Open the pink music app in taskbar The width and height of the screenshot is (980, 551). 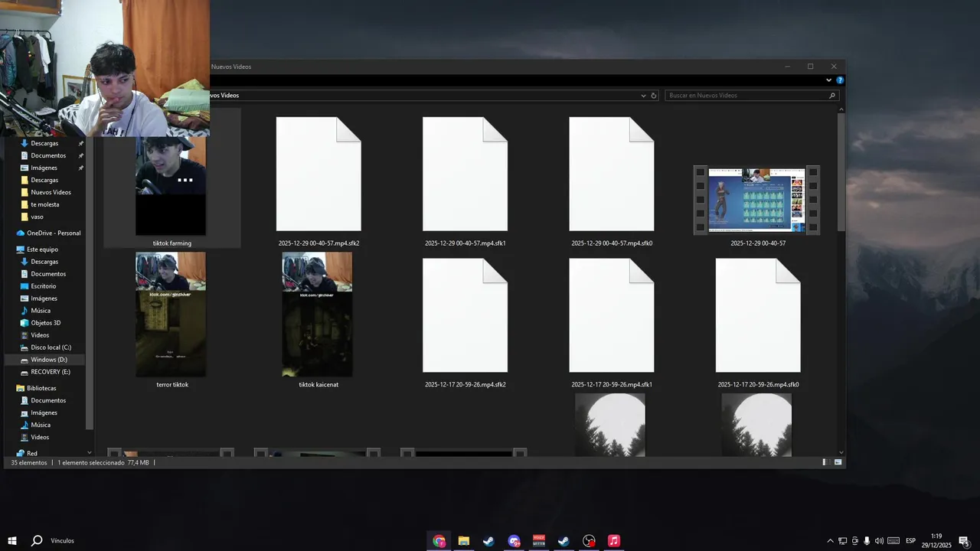[x=613, y=541]
